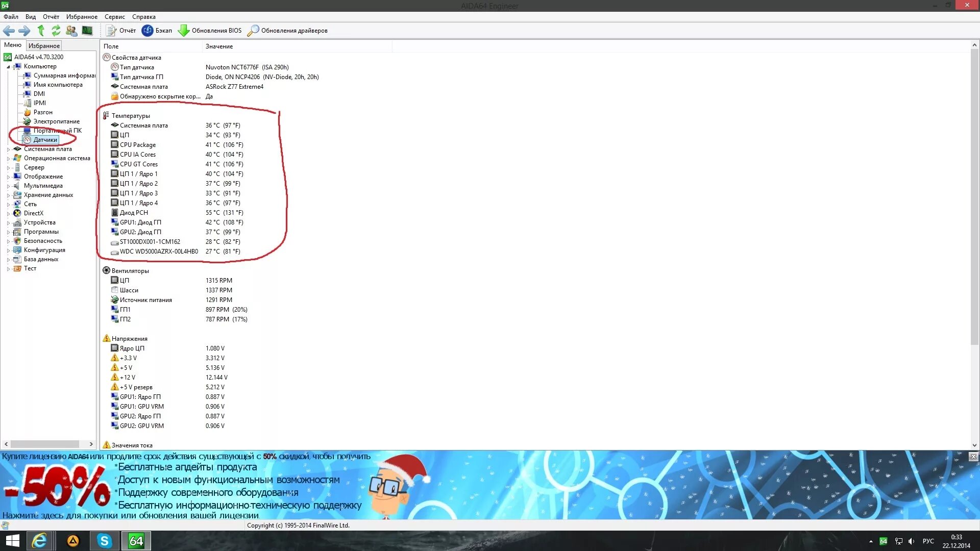980x551 pixels.
Task: Open the green monitor diagnostics toolbar icon
Action: [87, 31]
